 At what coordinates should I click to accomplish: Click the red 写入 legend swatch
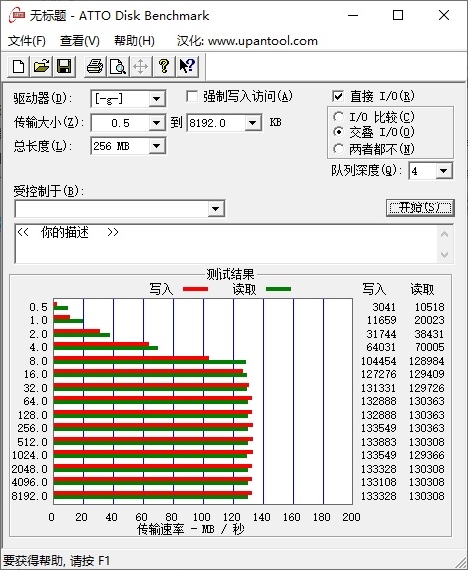(196, 289)
